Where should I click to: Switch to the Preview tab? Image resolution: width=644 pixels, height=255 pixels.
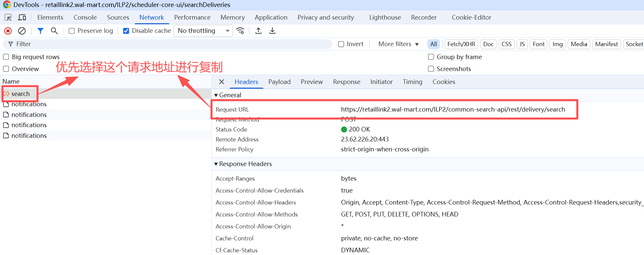(312, 82)
